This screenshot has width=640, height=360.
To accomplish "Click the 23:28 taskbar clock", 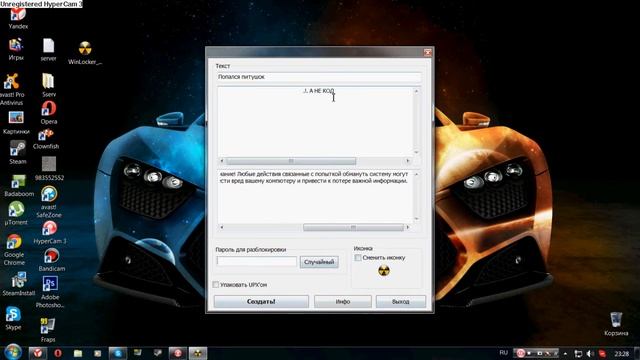I will (x=622, y=353).
